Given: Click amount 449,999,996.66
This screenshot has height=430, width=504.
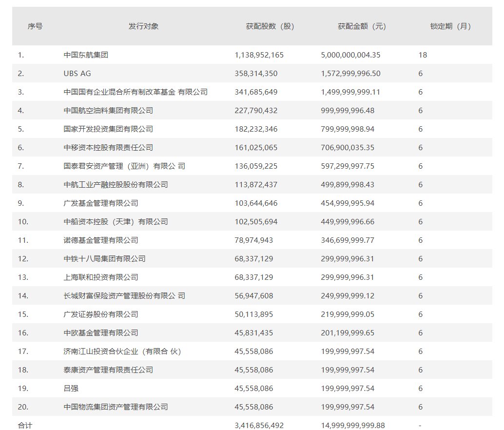Looking at the screenshot, I should pos(348,222).
